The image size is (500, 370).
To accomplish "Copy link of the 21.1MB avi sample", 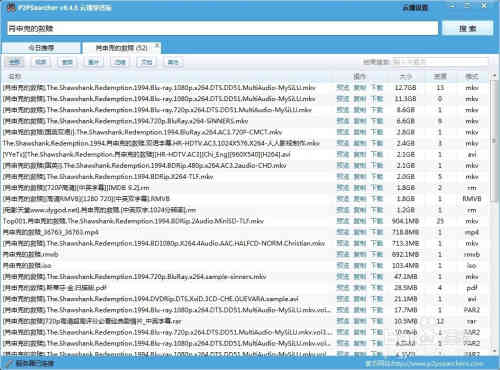I will 360,299.
